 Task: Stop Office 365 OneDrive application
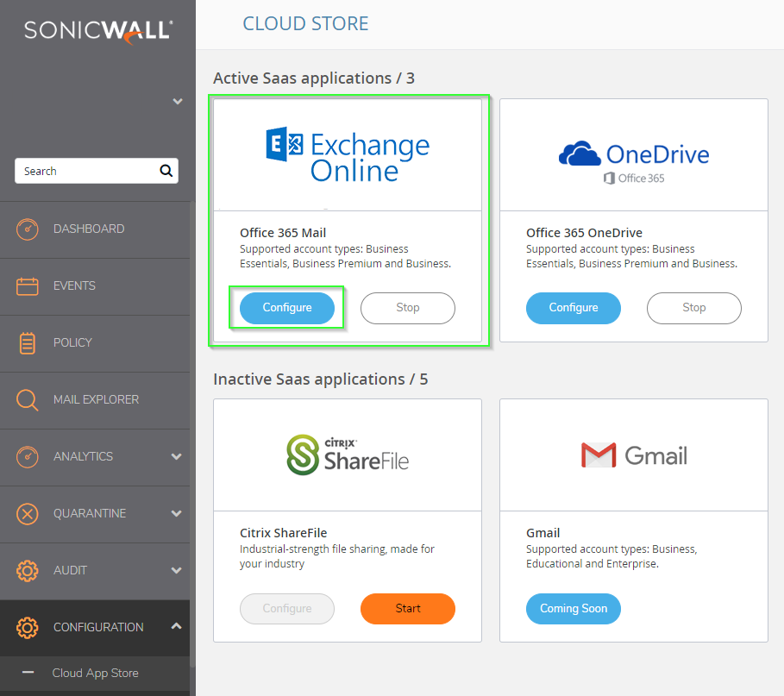pyautogui.click(x=694, y=308)
